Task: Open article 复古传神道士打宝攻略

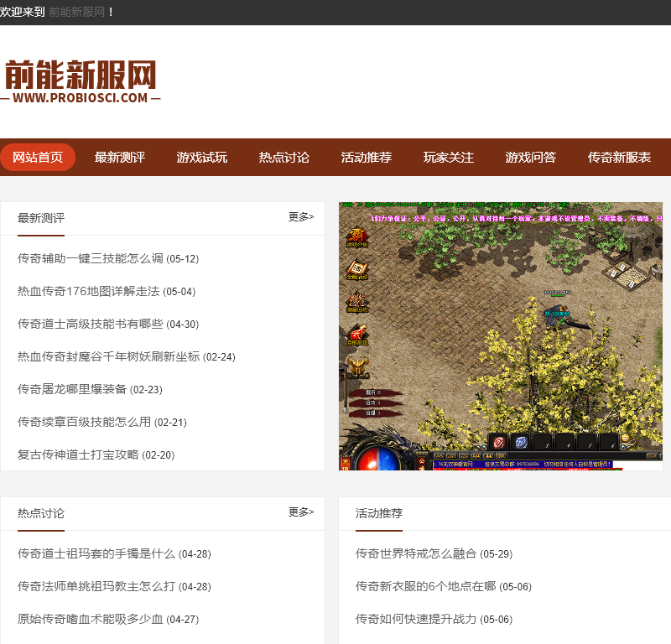Action: tap(78, 454)
